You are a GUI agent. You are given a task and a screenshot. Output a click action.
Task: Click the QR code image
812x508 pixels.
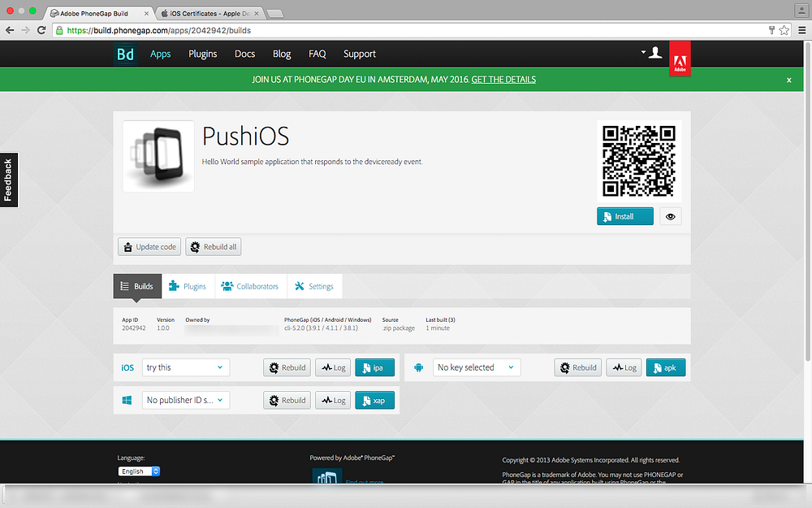coord(639,161)
